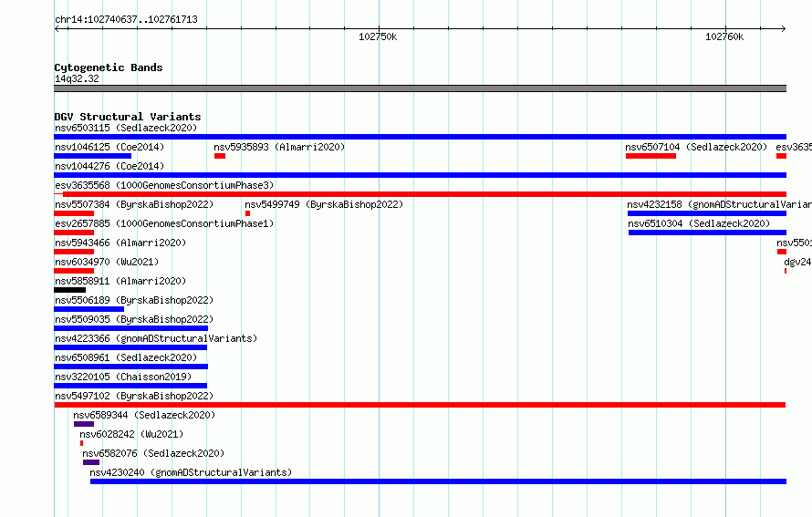Click nsv6510304 (Sedlazeck2020) label
This screenshot has height=517, width=812.
tap(699, 223)
